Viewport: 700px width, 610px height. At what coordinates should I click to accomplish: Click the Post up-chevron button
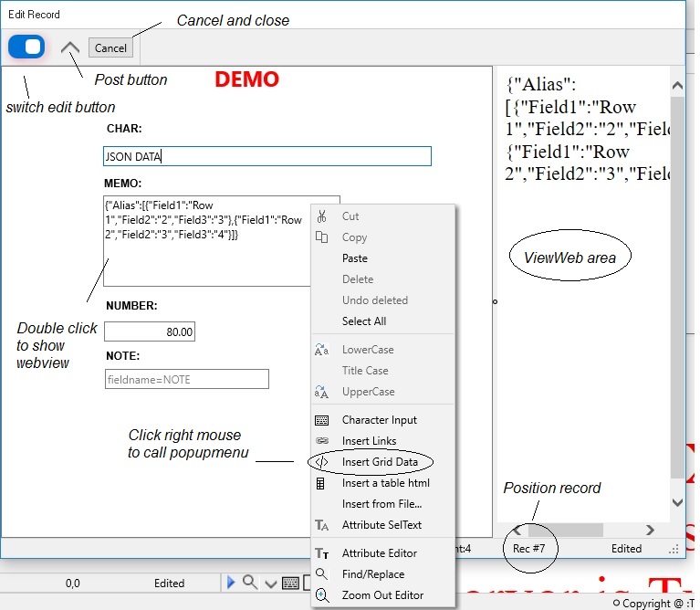pos(69,47)
